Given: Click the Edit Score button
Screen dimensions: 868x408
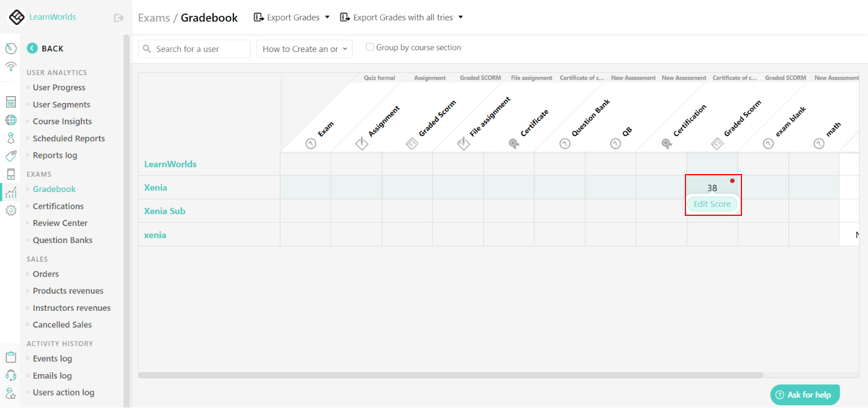Looking at the screenshot, I should click(x=712, y=204).
